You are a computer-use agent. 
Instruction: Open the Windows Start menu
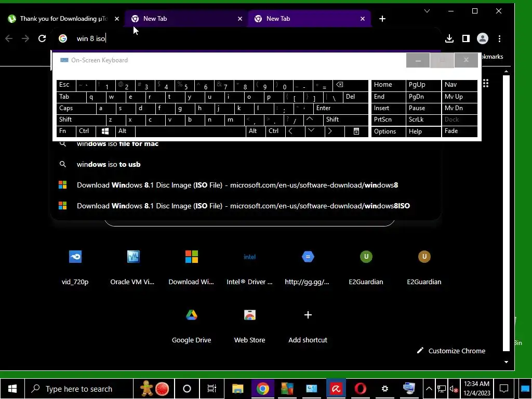click(x=12, y=389)
